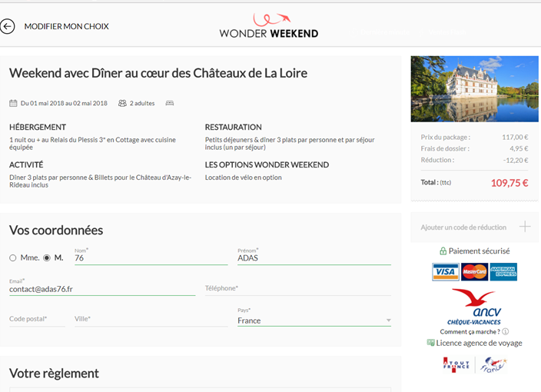
Task: Click the back arrow circle icon
Action: coord(7,26)
